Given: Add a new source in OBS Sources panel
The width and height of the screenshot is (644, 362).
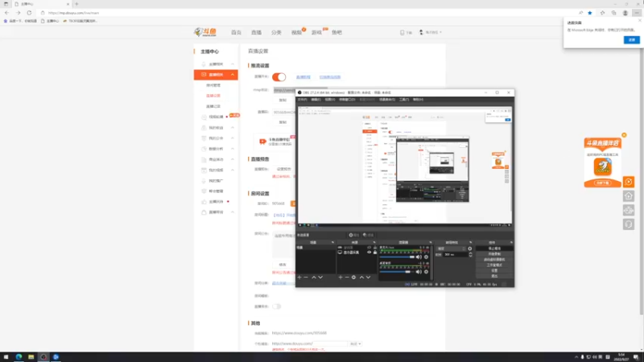Looking at the screenshot, I should coord(341,278).
